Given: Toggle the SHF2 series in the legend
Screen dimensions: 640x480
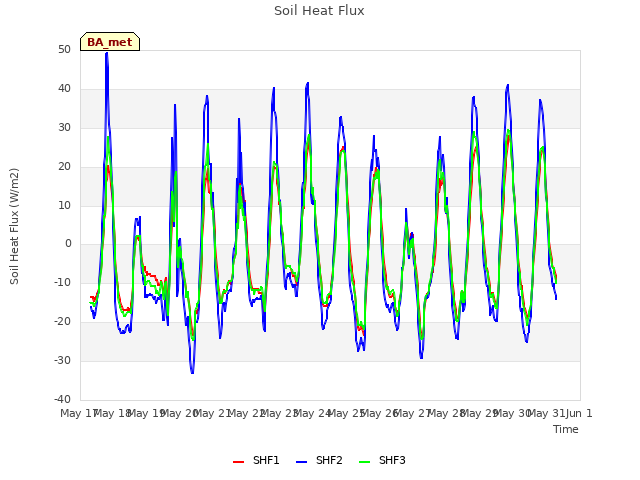Looking at the screenshot, I should (x=319, y=460).
